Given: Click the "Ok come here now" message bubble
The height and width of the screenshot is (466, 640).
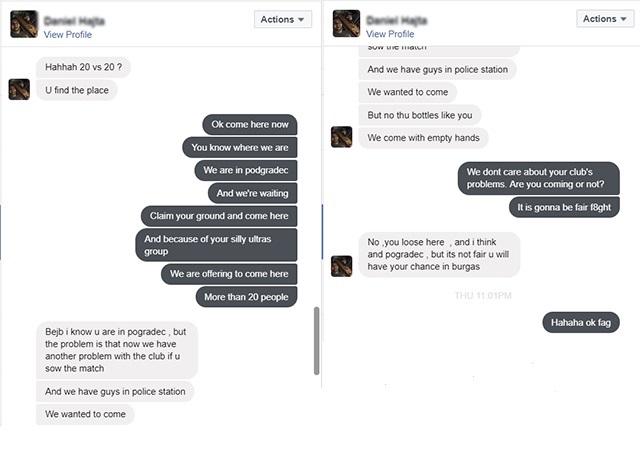Looking at the screenshot, I should [x=249, y=125].
